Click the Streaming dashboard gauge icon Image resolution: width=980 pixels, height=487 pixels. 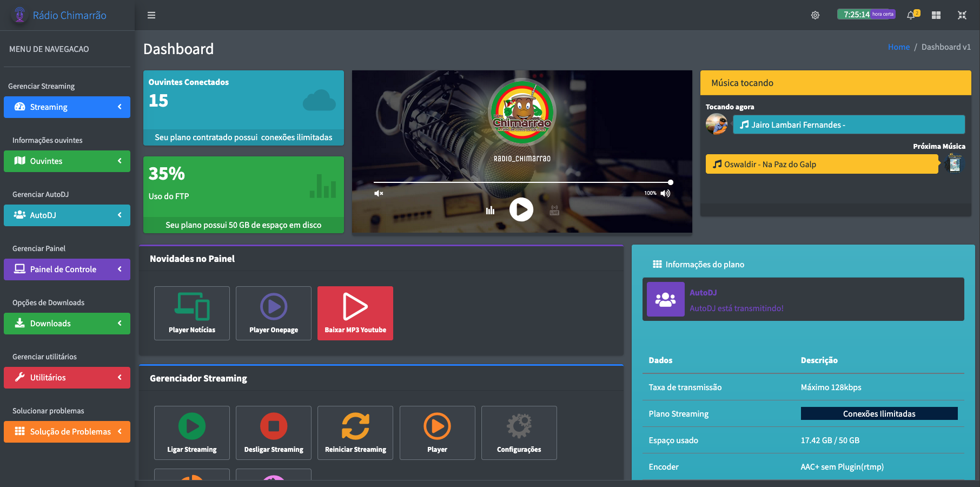click(20, 107)
